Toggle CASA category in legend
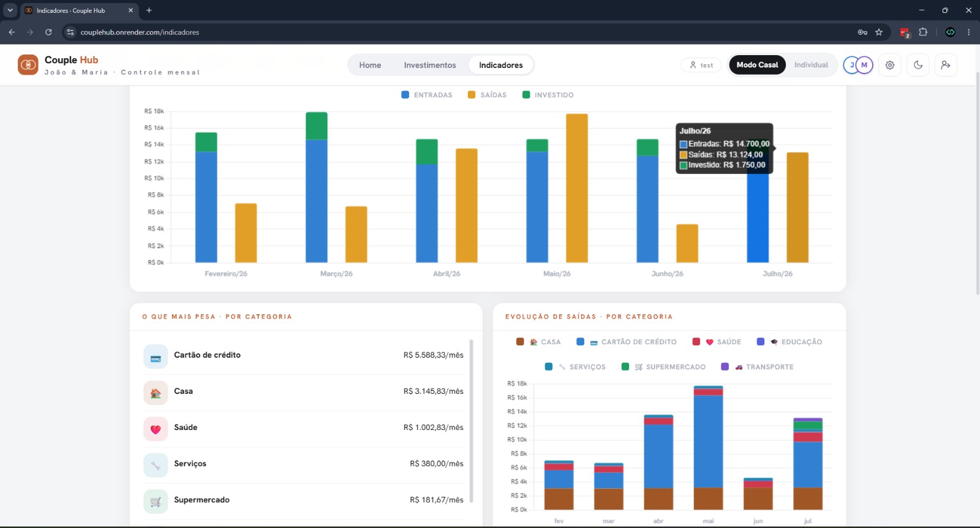980x528 pixels. coord(538,342)
